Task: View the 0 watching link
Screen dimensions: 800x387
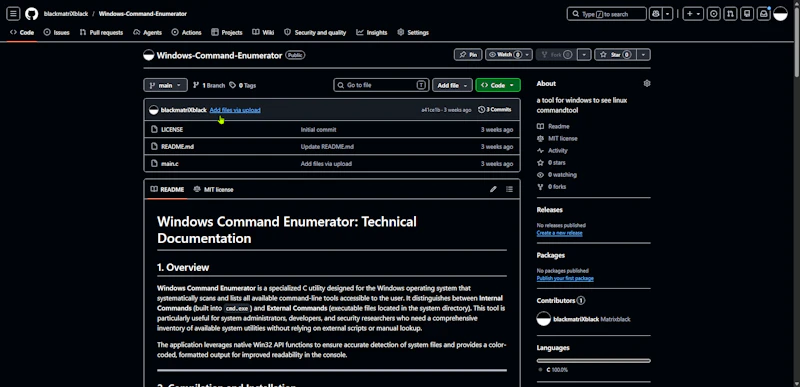Action: (x=557, y=175)
